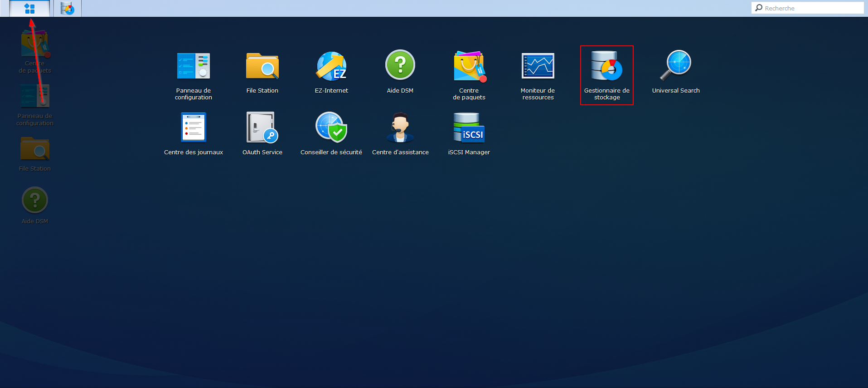
Task: Launch iSCSI Manager
Action: tap(469, 134)
